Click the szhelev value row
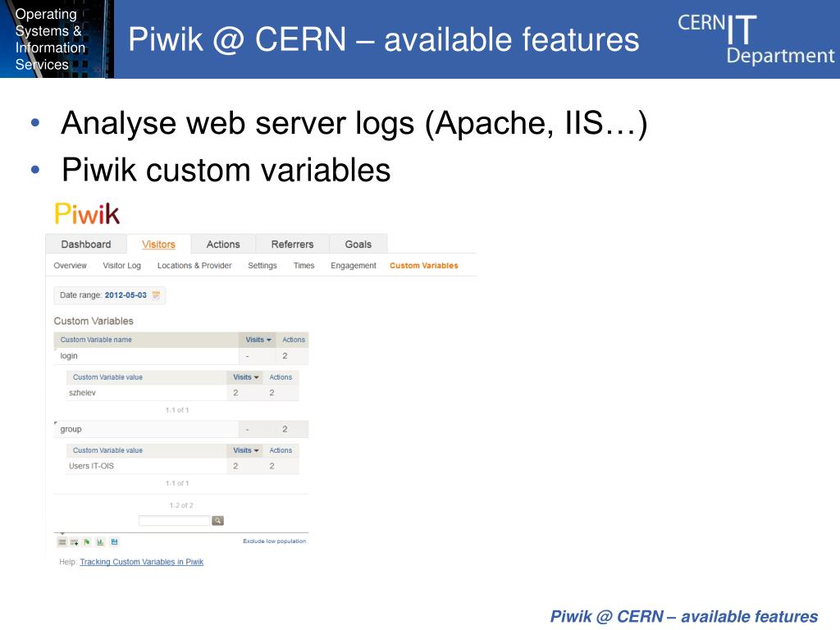Screen dimensions: 840x630 point(182,393)
